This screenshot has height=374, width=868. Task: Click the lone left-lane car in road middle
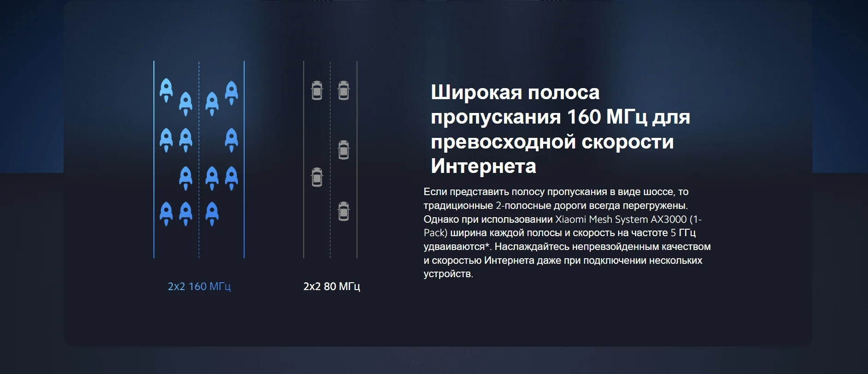(x=317, y=177)
